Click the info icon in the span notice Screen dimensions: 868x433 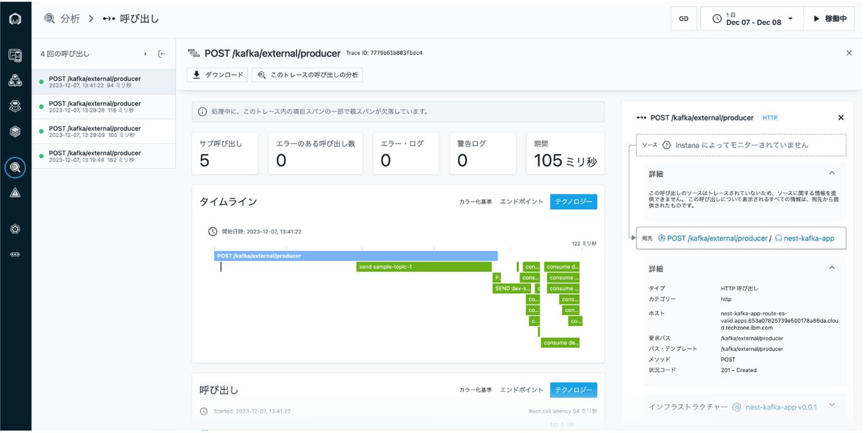(x=202, y=112)
